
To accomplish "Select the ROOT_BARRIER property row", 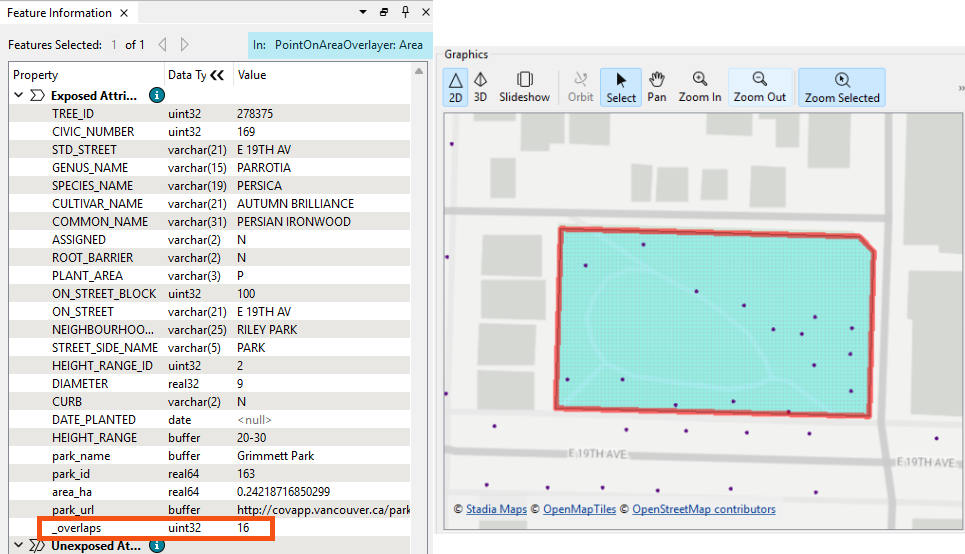I will pos(209,258).
